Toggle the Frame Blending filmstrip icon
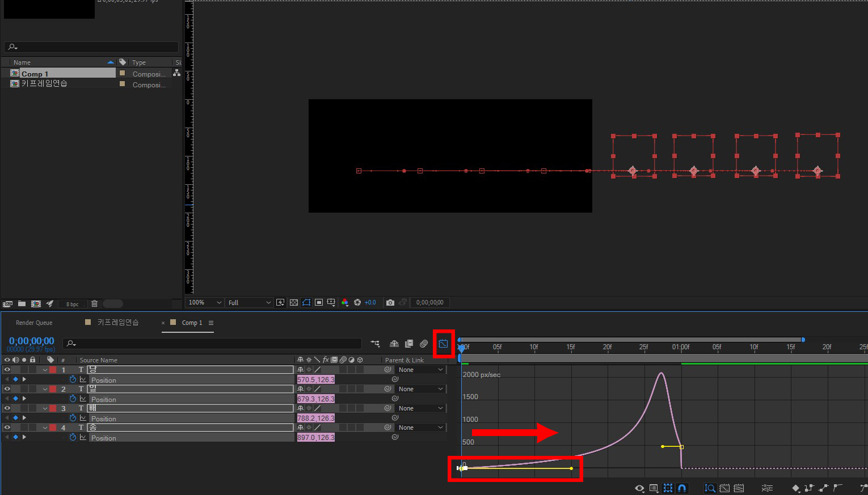Image resolution: width=868 pixels, height=495 pixels. 409,344
